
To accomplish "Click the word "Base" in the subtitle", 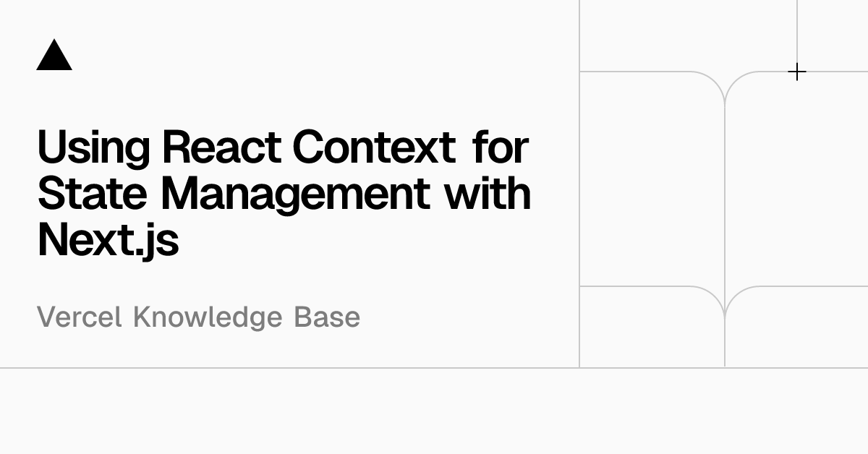I will pos(326,317).
